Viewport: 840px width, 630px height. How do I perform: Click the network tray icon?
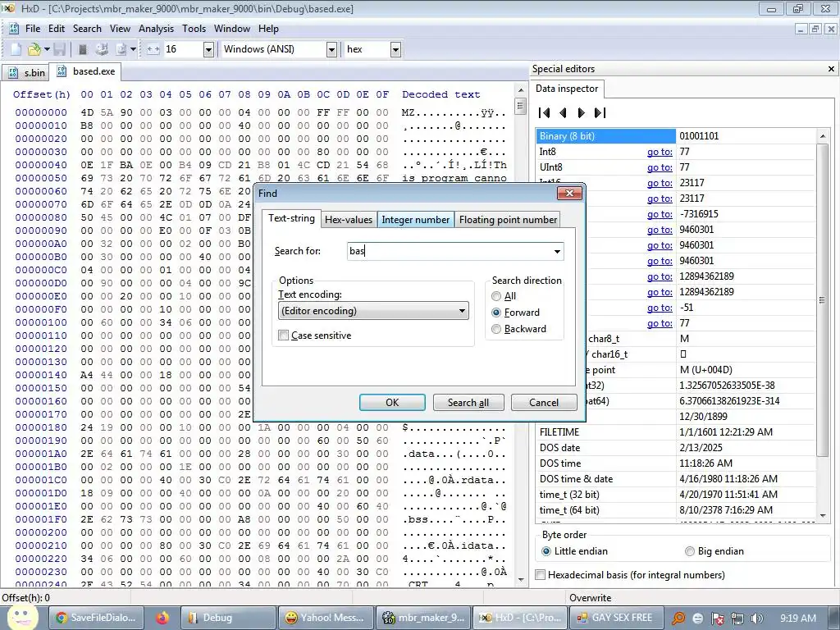(737, 619)
